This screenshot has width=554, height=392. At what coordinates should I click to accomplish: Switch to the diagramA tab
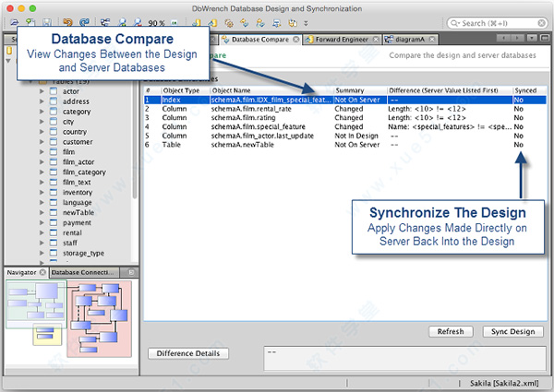click(410, 40)
